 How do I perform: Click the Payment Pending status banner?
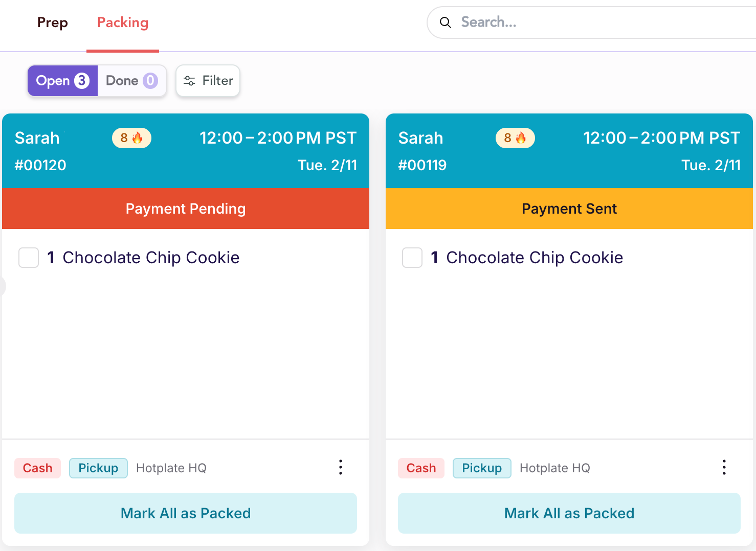click(x=186, y=209)
